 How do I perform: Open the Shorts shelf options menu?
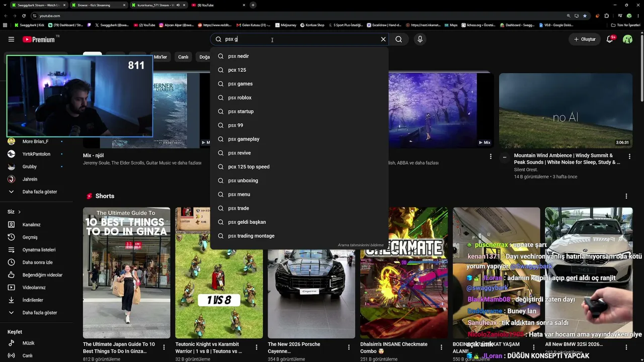[626, 196]
